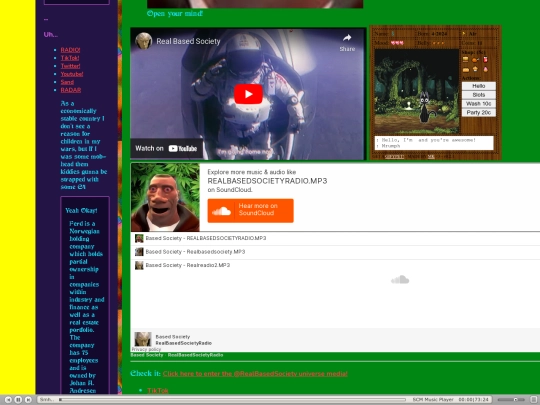
Task: Select track REALBASEDSOCIETYRADIO.MP3 in SoundCloud list
Action: pyautogui.click(x=335, y=238)
